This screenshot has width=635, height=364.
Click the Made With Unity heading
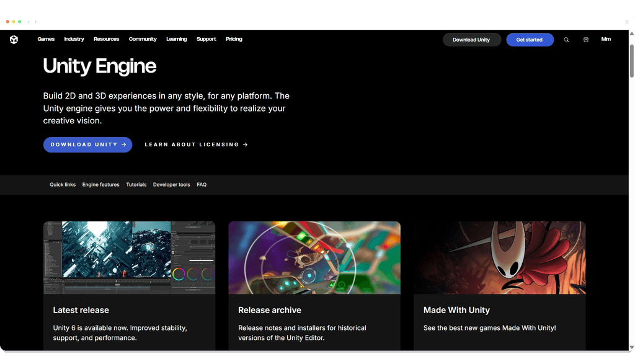pos(456,310)
